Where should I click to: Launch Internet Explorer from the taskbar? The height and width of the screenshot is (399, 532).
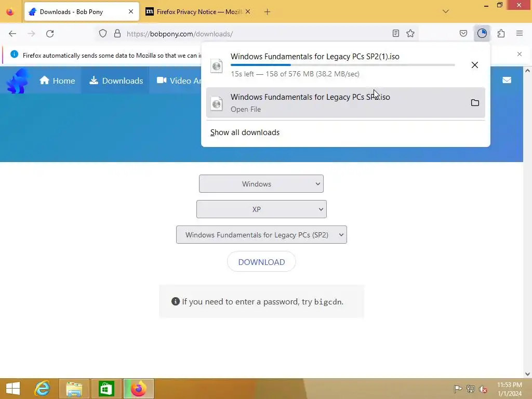(x=43, y=389)
